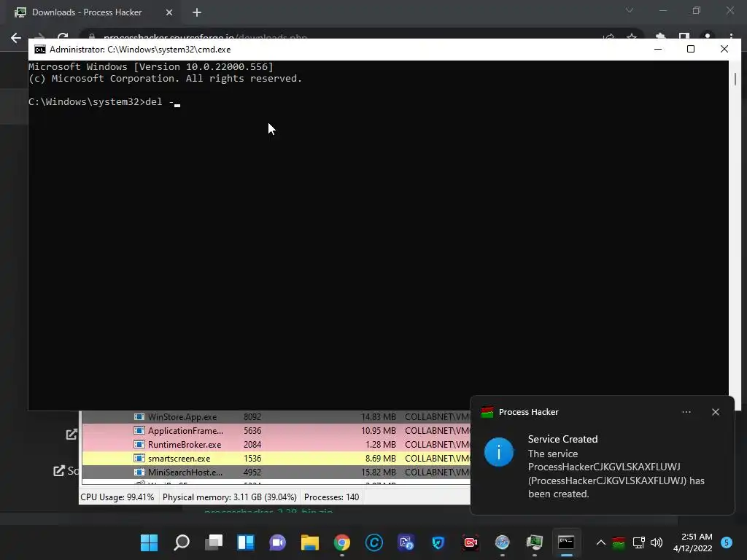The height and width of the screenshot is (560, 747).
Task: Select the Downloads - Process Hacker browser tab
Action: [x=93, y=12]
